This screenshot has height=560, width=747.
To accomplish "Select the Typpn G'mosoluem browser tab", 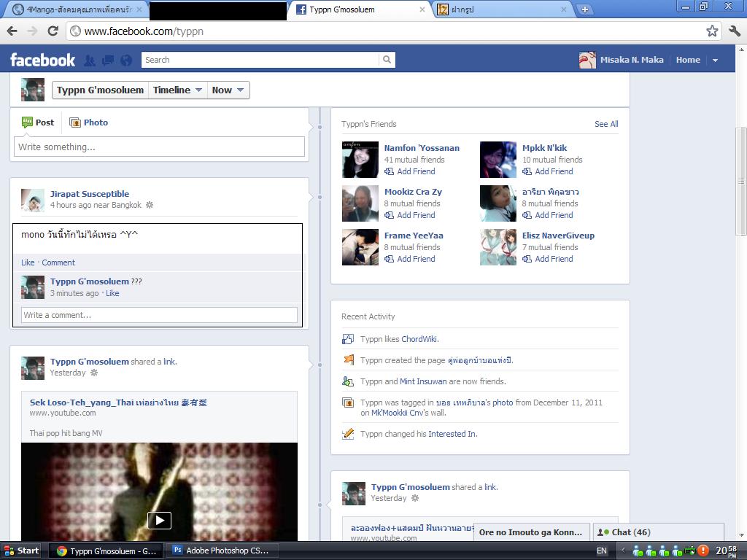I will tap(360, 9).
